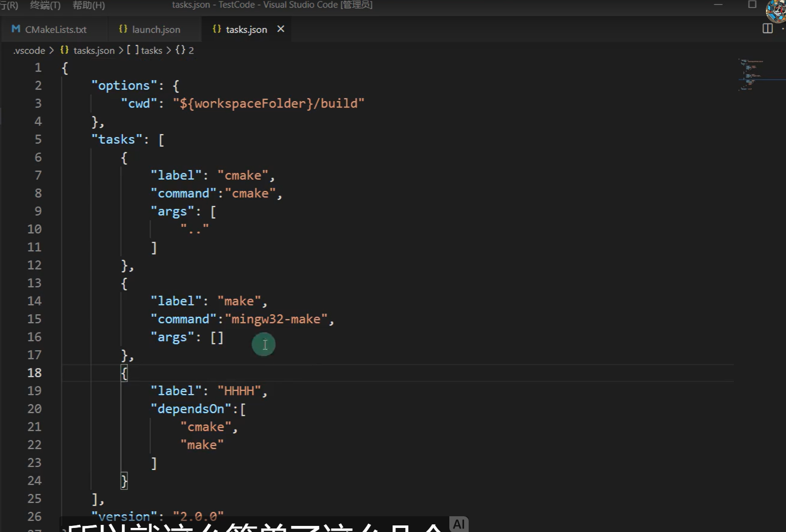Click the "cmake" label value on line 7
The height and width of the screenshot is (532, 786).
(x=243, y=175)
